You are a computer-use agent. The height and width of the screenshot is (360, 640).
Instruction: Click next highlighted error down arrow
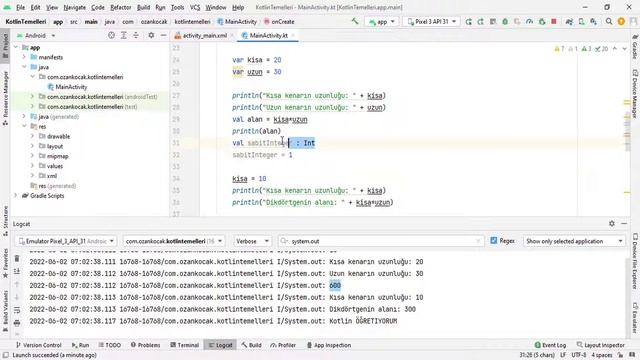(x=624, y=49)
